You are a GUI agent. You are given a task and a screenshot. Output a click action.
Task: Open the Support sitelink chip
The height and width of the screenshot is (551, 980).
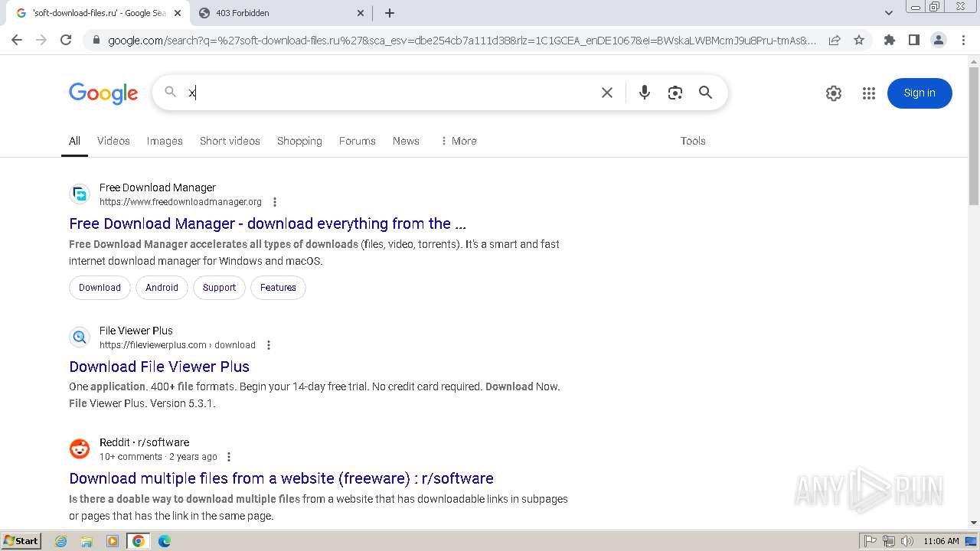click(x=219, y=288)
